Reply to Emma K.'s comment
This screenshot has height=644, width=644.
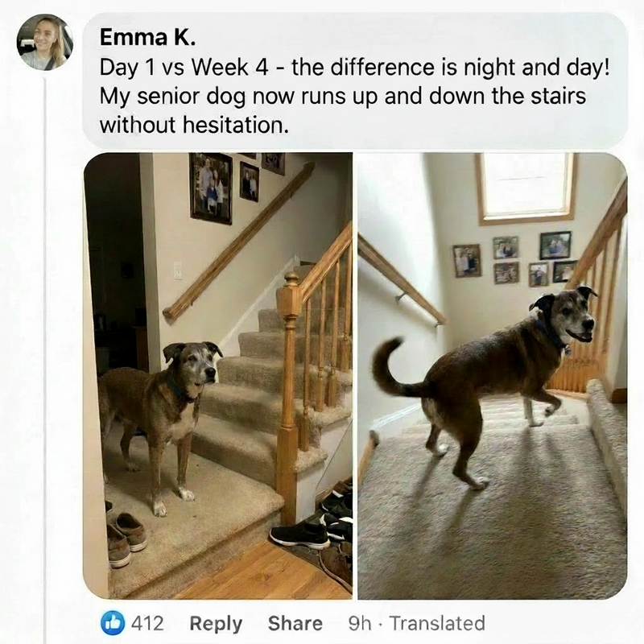216,623
